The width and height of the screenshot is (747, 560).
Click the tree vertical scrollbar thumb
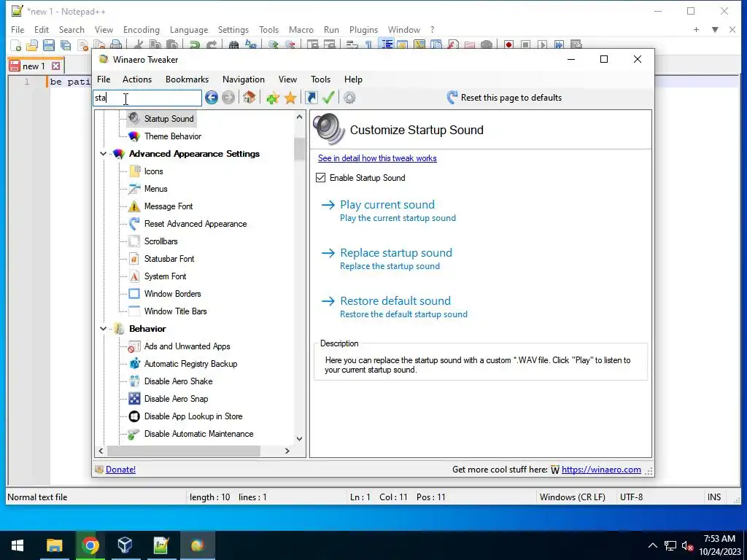[299, 149]
